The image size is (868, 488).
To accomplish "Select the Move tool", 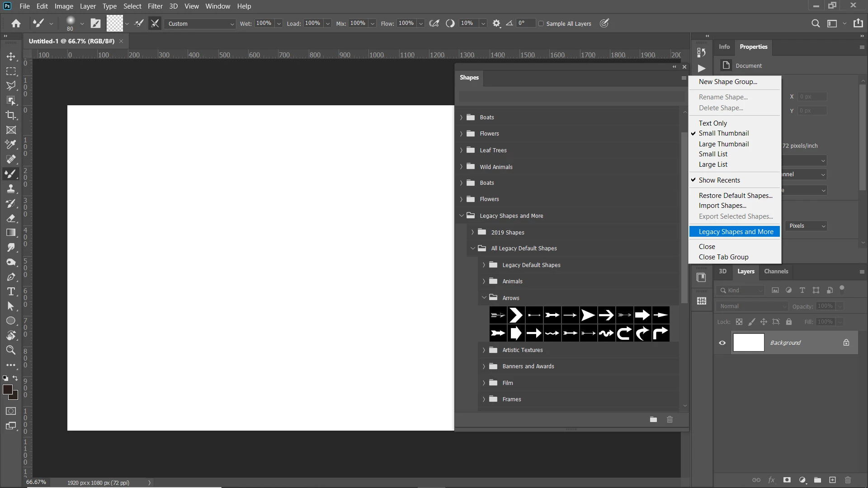I will [11, 57].
